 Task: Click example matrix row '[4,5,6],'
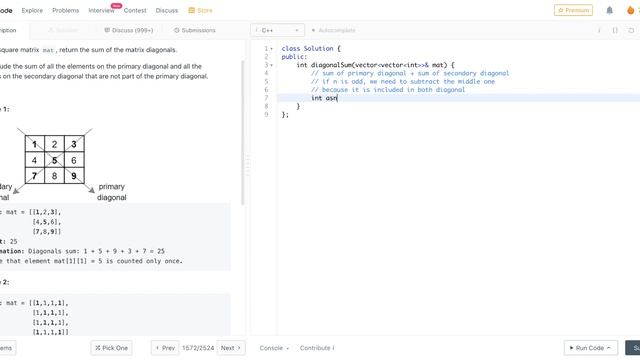(47, 222)
